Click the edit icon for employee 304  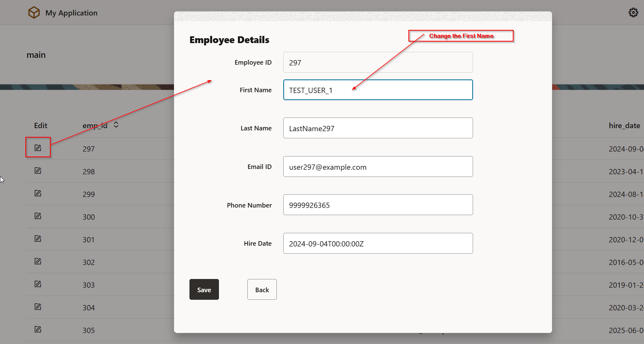[x=38, y=307]
